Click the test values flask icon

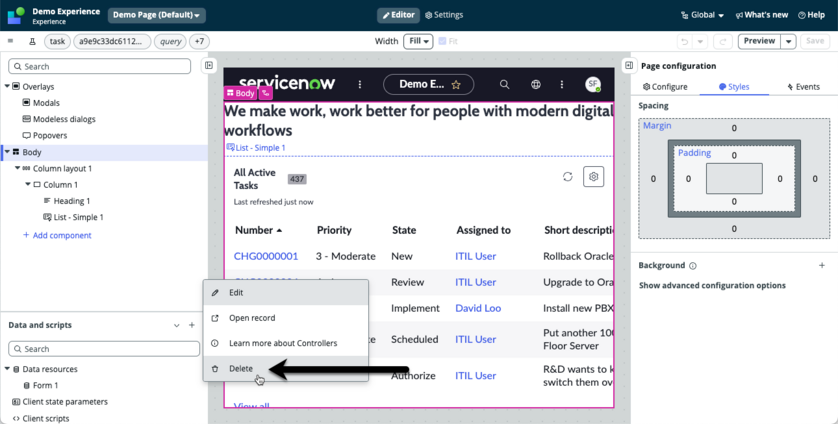point(32,41)
